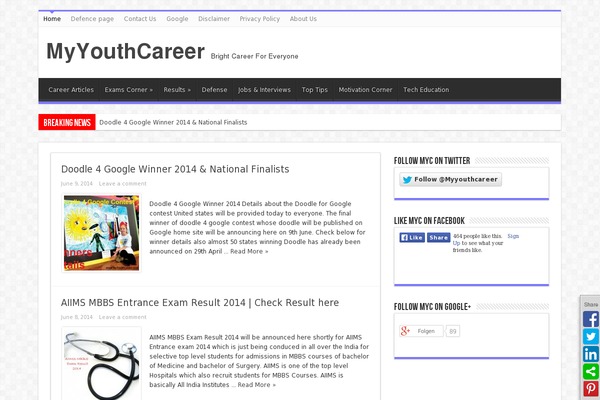Open the About Us page
The image size is (600, 400).
point(303,19)
